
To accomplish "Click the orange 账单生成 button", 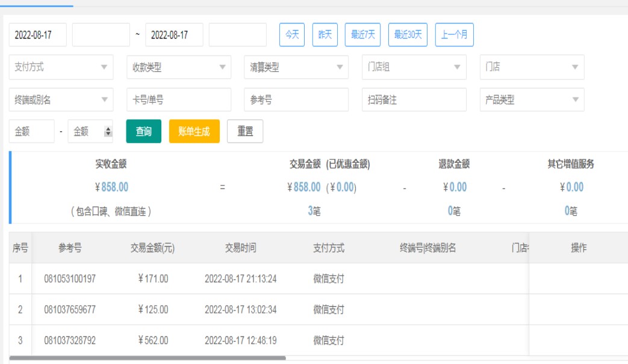I will pos(194,132).
